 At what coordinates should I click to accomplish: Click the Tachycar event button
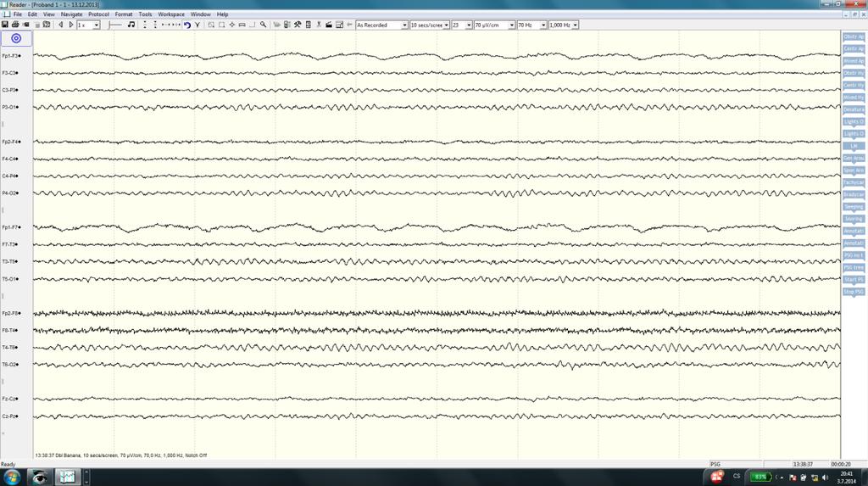[x=853, y=182]
